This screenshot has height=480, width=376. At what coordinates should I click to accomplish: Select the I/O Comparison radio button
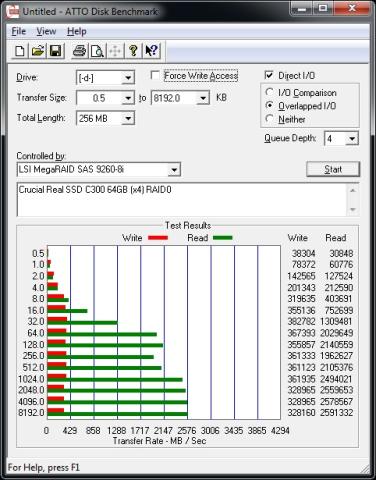click(x=269, y=92)
